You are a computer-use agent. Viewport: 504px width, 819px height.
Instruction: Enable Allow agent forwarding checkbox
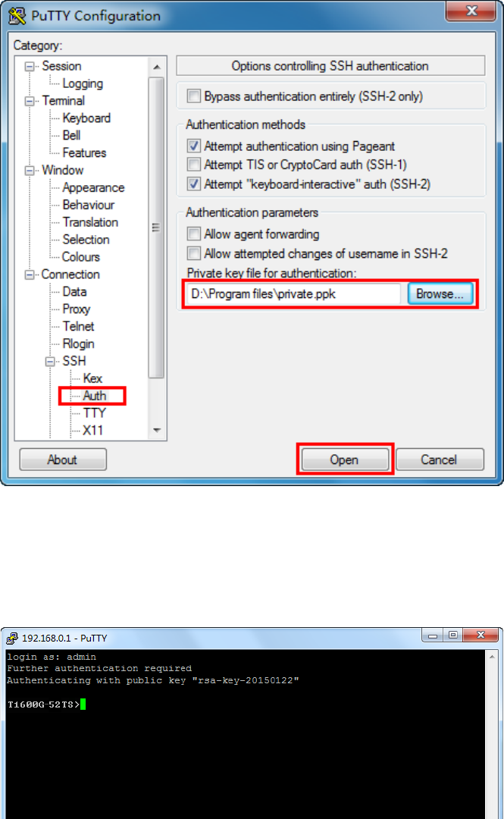194,234
